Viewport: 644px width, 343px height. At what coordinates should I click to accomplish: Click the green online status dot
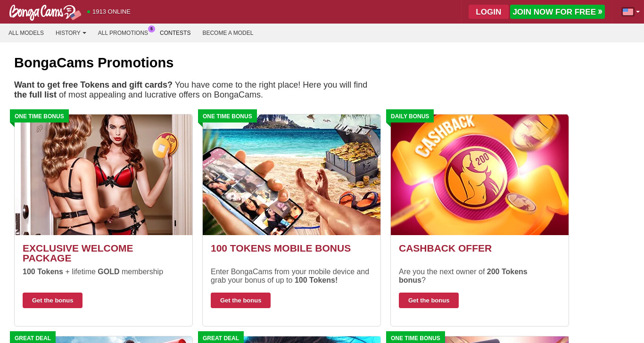pyautogui.click(x=89, y=12)
